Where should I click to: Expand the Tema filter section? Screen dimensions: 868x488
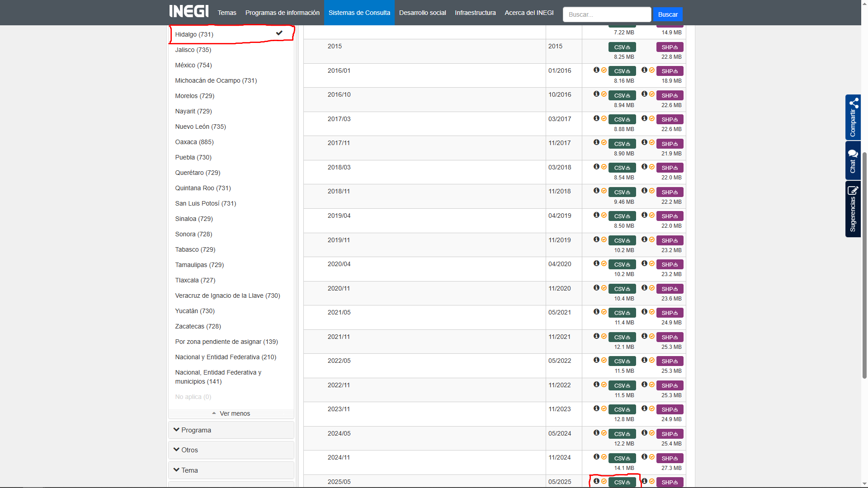231,470
